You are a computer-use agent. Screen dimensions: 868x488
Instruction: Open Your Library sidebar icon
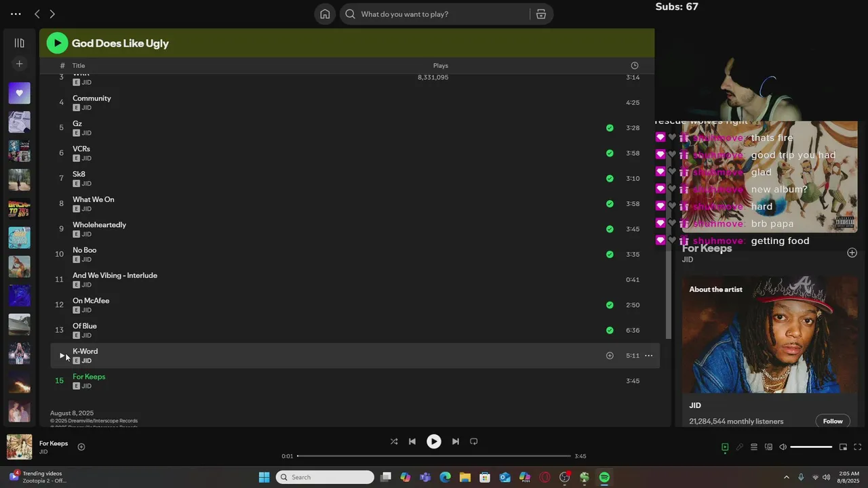coord(19,43)
